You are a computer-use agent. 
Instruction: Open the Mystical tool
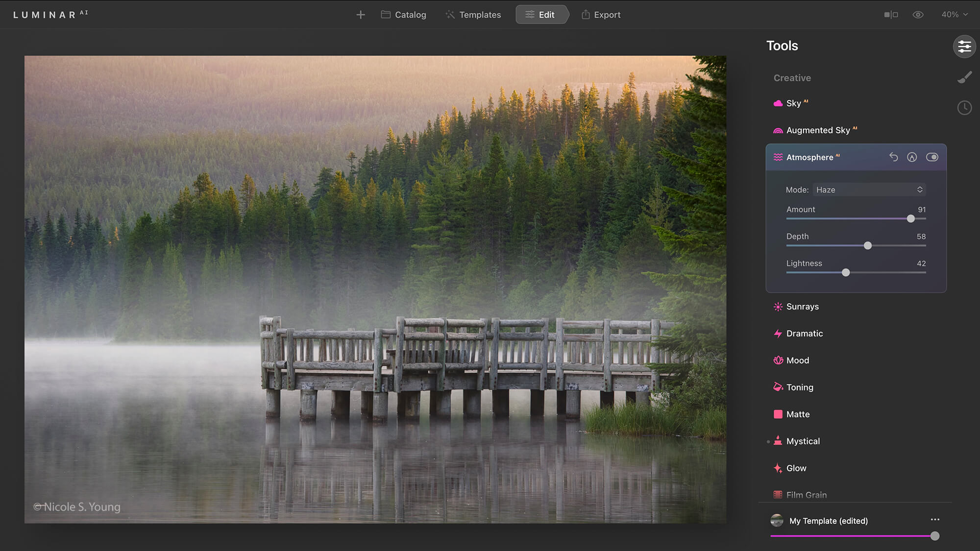pos(803,441)
